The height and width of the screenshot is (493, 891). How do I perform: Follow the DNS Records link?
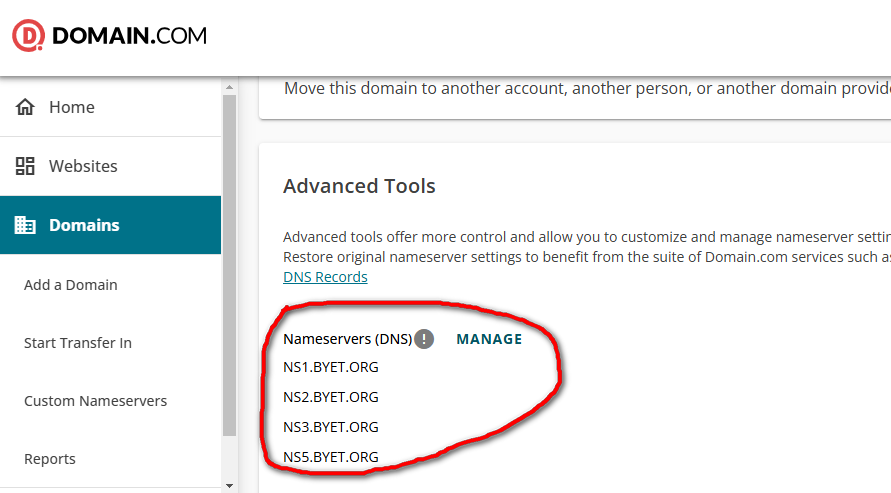pyautogui.click(x=325, y=277)
